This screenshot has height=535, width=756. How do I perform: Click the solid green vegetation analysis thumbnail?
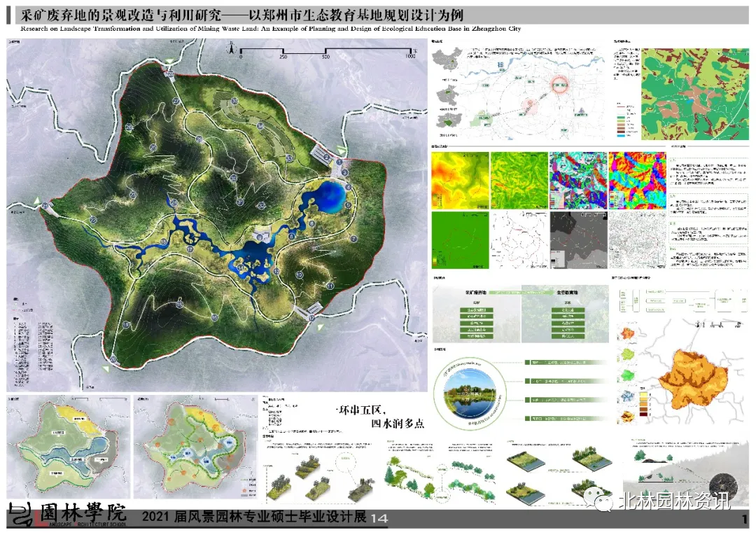(460, 240)
